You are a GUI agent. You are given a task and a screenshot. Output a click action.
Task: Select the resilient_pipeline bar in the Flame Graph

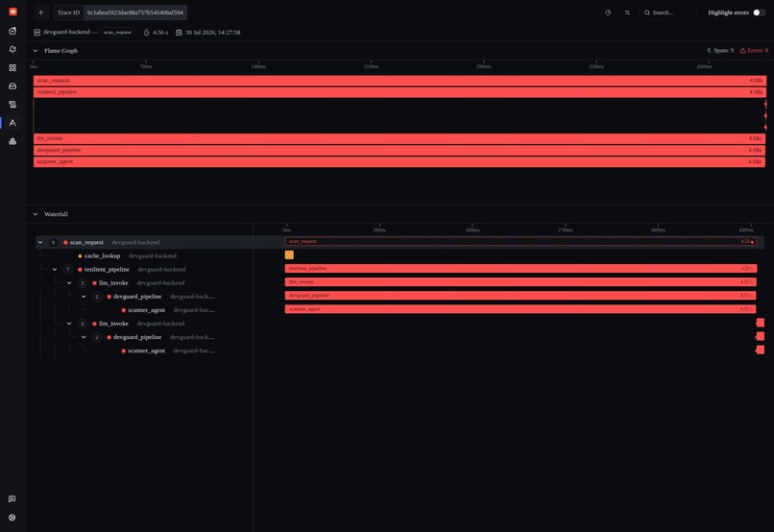(399, 92)
